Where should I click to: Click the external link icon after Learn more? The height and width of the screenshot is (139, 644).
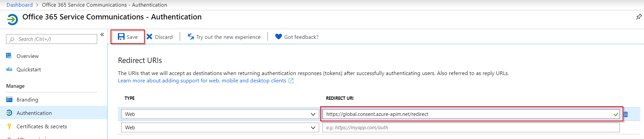click(x=291, y=81)
